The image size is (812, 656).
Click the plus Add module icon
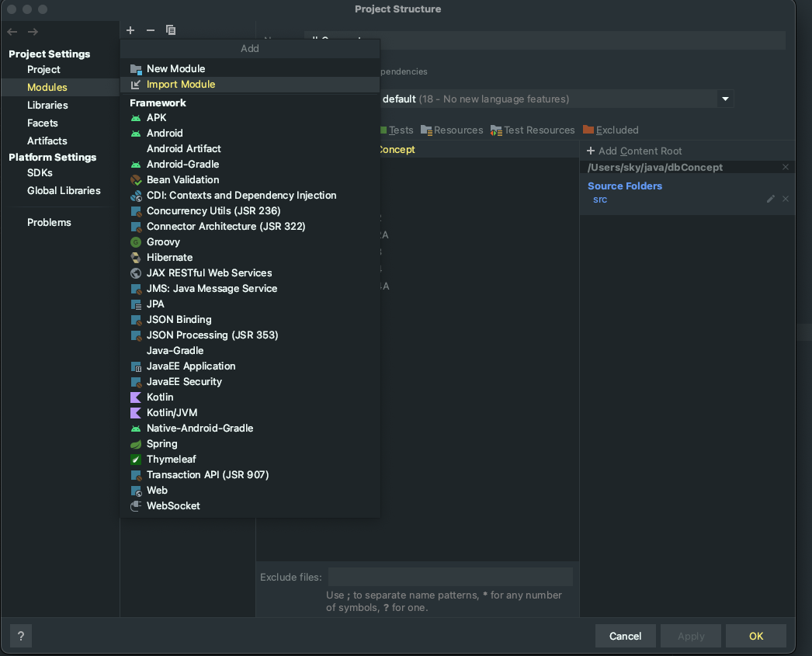130,30
